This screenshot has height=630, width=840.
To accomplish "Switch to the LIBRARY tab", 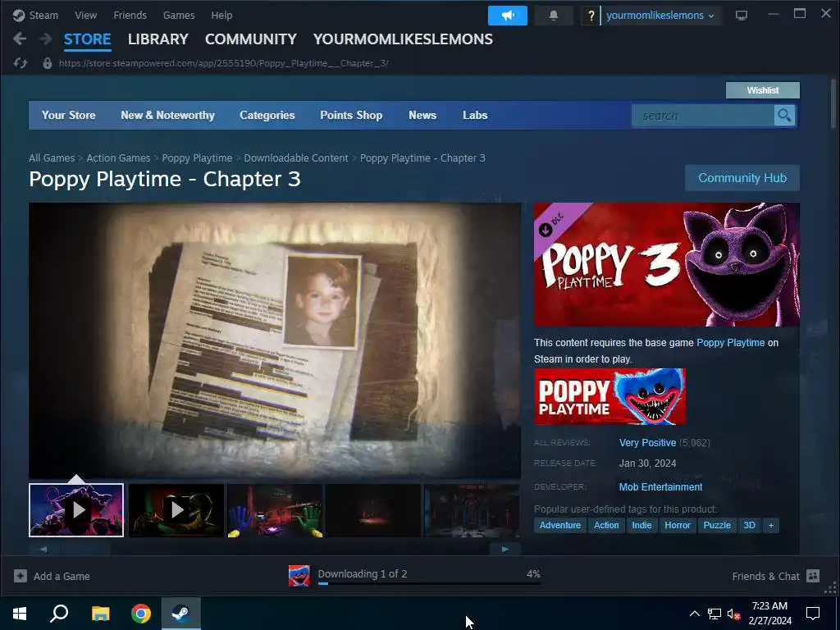I will [158, 39].
